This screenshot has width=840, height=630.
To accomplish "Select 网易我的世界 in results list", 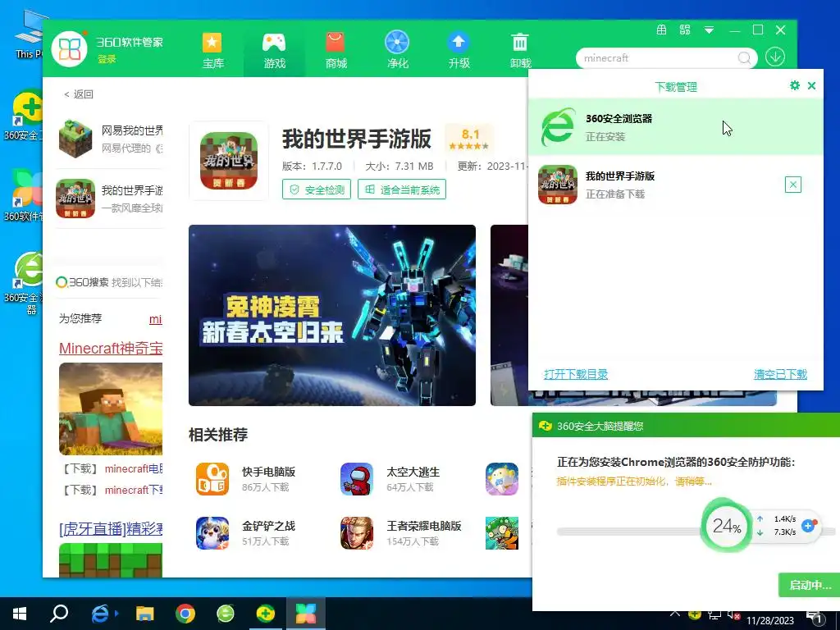I will [110, 139].
